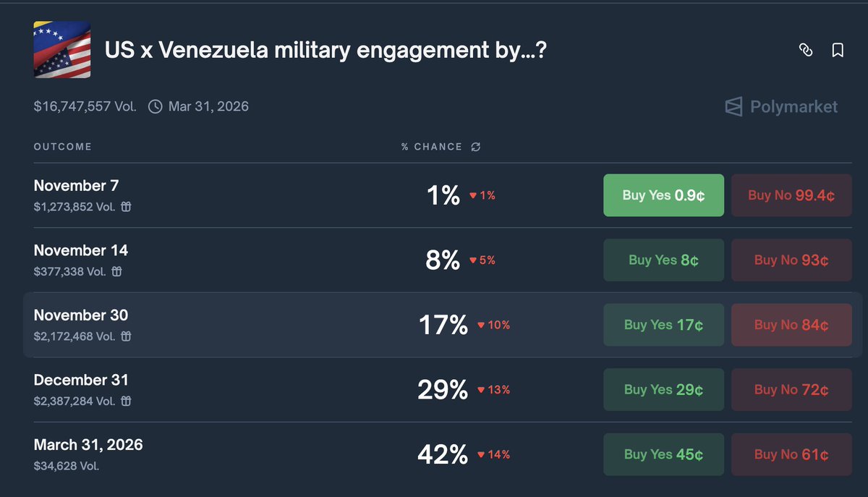This screenshot has height=497, width=868.
Task: Bookmark this market
Action: click(x=838, y=50)
